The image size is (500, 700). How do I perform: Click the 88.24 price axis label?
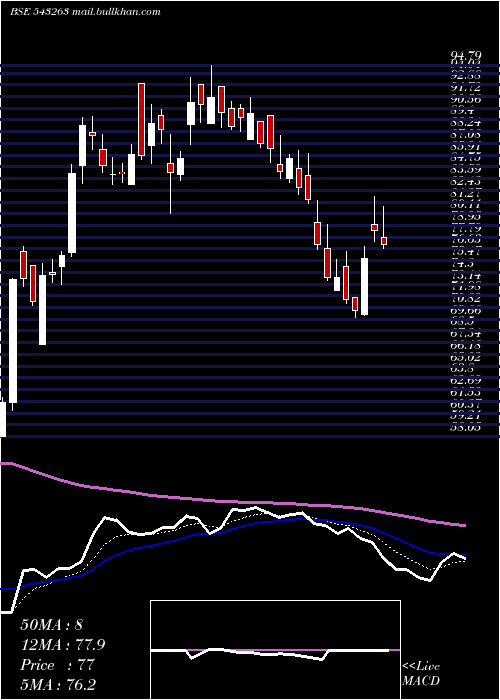pyautogui.click(x=466, y=123)
